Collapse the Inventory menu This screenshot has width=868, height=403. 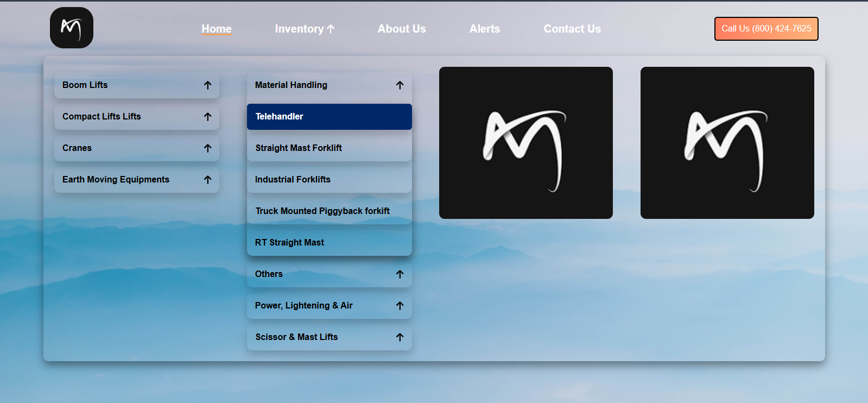pos(305,29)
